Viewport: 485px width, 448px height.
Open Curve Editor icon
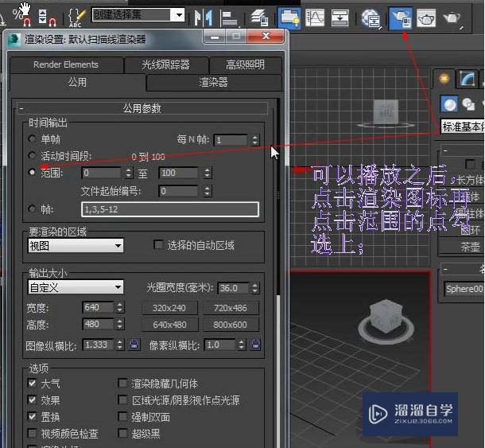click(315, 18)
